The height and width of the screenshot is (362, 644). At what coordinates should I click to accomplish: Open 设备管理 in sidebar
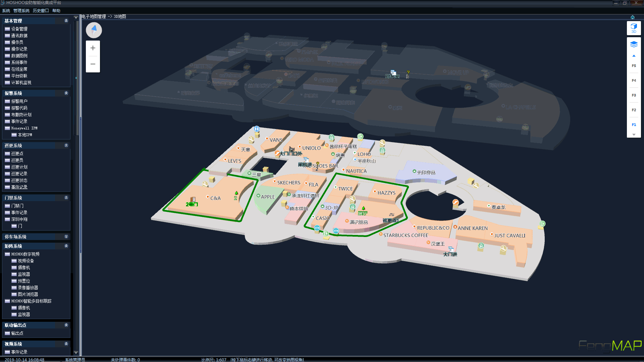click(19, 29)
